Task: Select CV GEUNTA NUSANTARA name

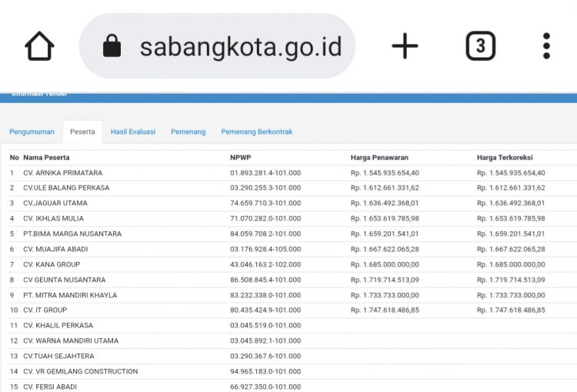Action: [x=65, y=280]
